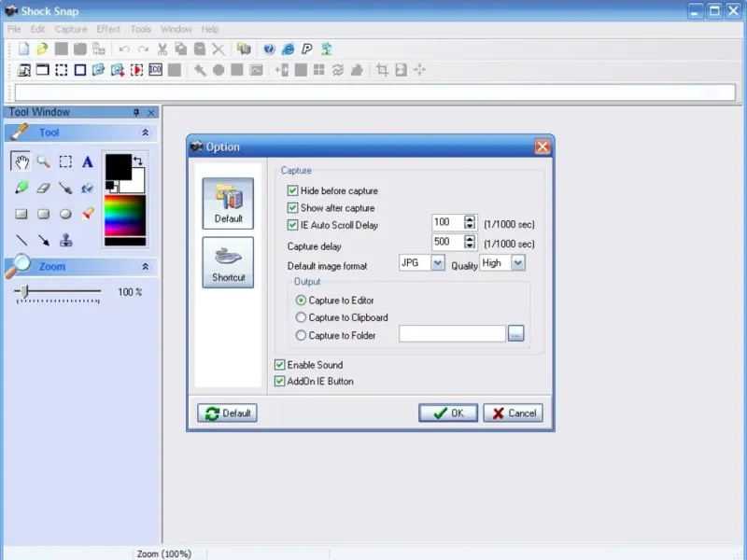Click the blue Help question mark icon
Screen dimensions: 747x560
pos(269,49)
